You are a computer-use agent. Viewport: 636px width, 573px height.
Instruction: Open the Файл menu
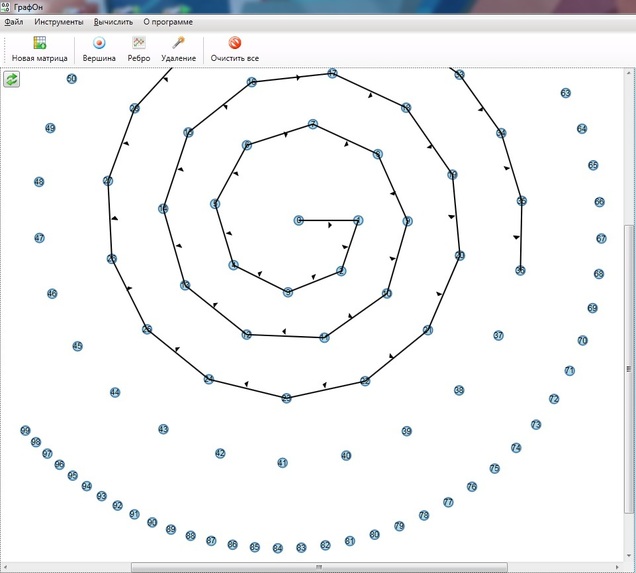(13, 22)
